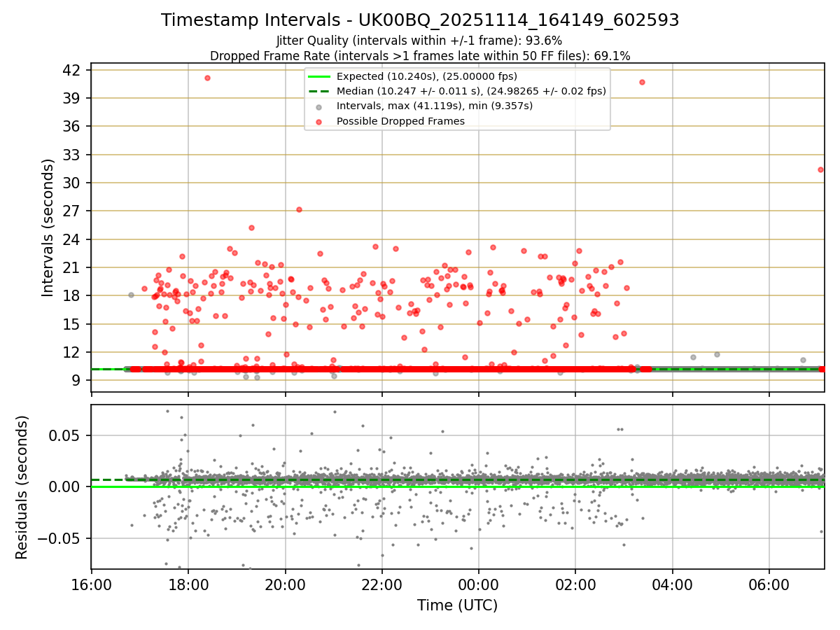This screenshot has width=840, height=630.
Task: Click the 'Residuals (seconds)' y-axis label
Action: [22, 487]
